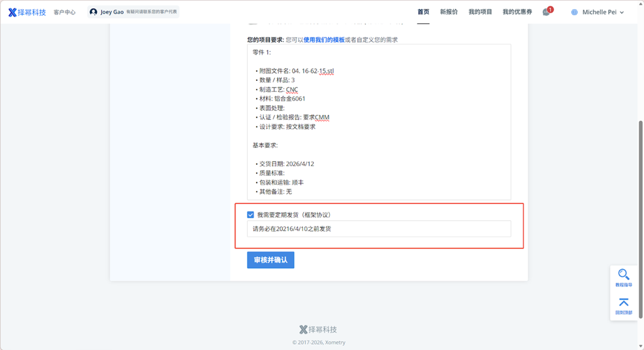Uncheck 我需要定期发货 checkbox
Screen dimensions: 644x350
(251, 215)
